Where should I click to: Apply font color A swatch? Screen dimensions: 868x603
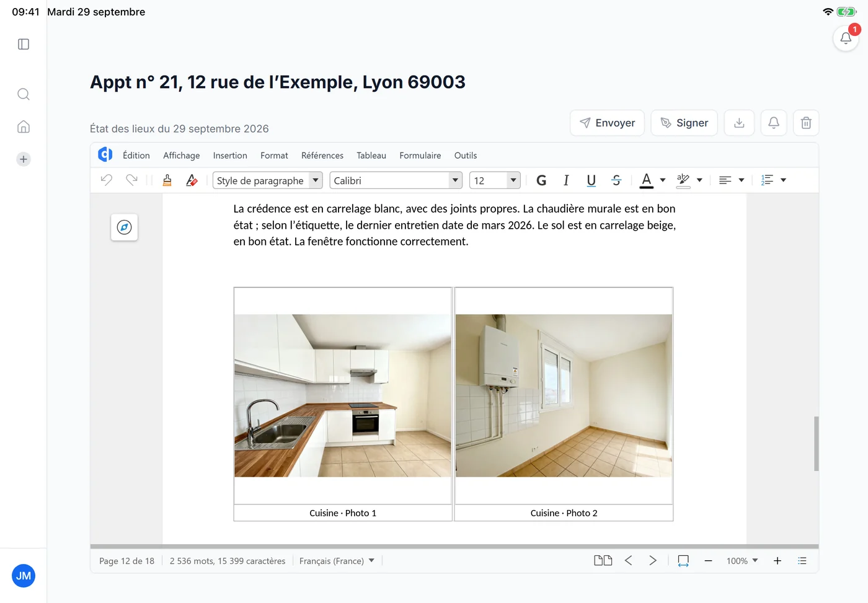[647, 180]
